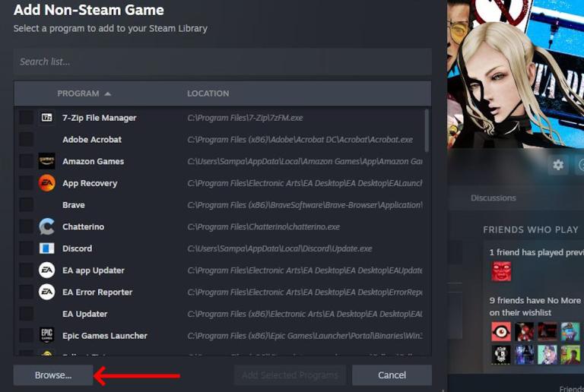Open the eye avatar in wishlist friends
The width and height of the screenshot is (584, 392).
tap(501, 331)
